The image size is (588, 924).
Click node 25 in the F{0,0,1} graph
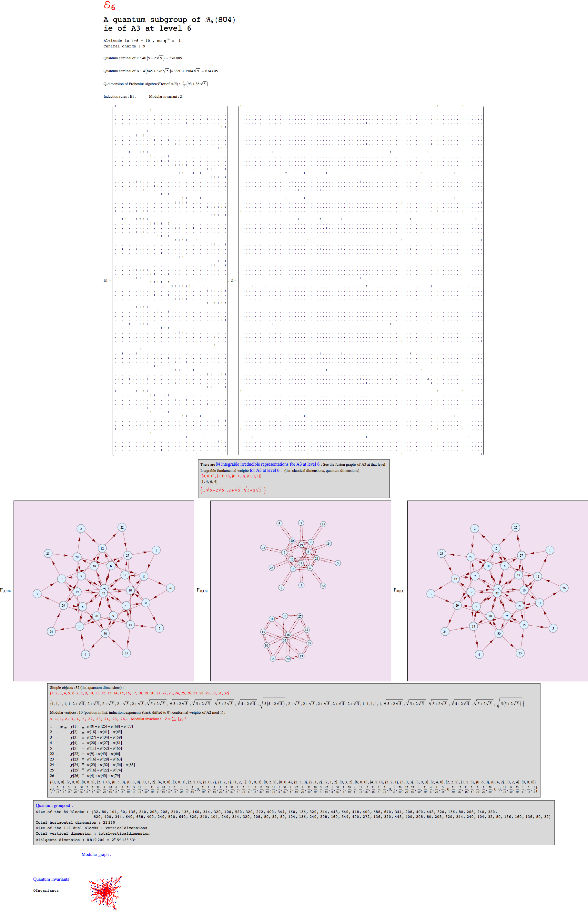[521, 653]
